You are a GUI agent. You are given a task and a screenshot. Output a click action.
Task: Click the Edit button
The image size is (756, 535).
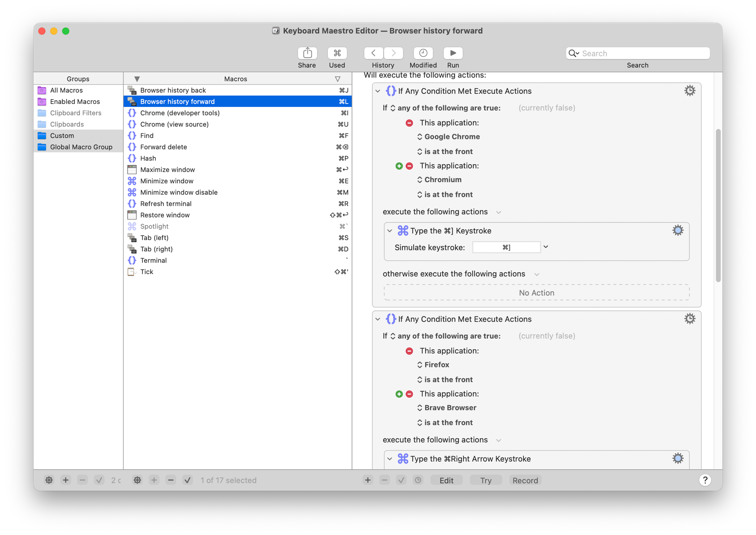tap(446, 480)
